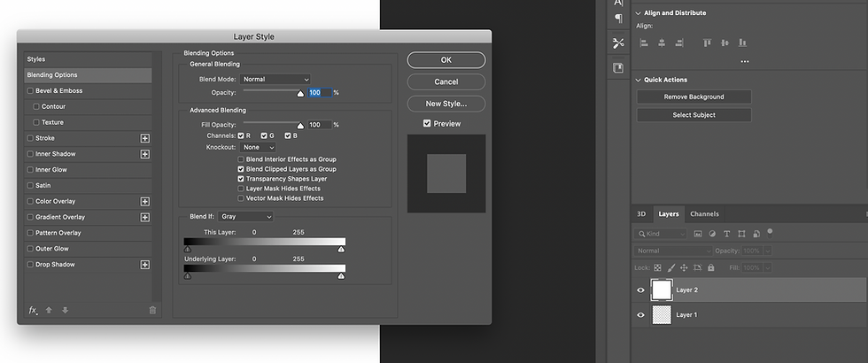Open the Blend If Gray dropdown

[x=246, y=217]
